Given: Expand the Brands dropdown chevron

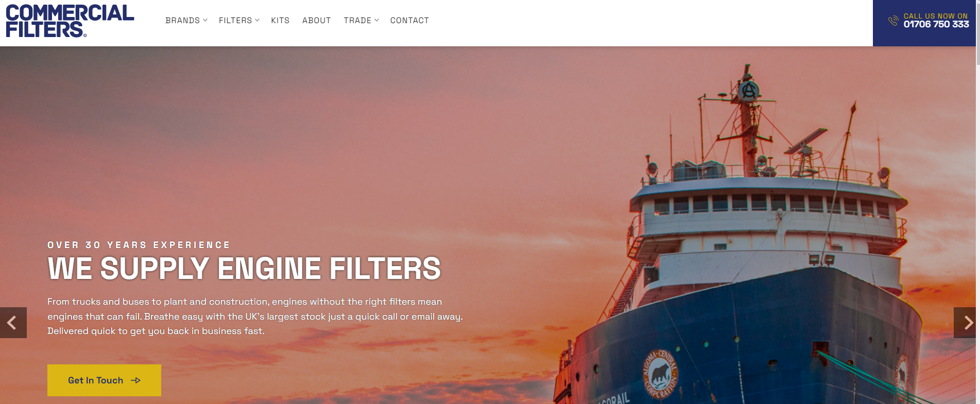Looking at the screenshot, I should click(x=205, y=20).
